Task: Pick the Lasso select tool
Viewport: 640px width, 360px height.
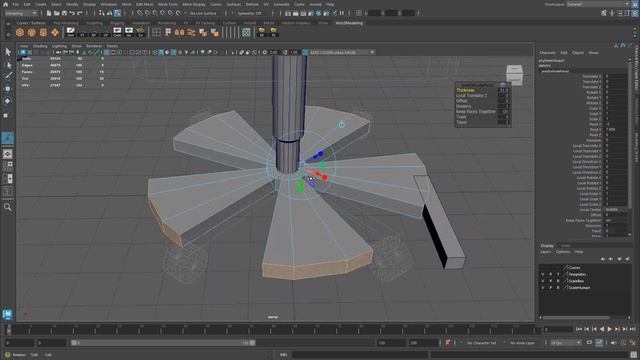Action: point(8,64)
